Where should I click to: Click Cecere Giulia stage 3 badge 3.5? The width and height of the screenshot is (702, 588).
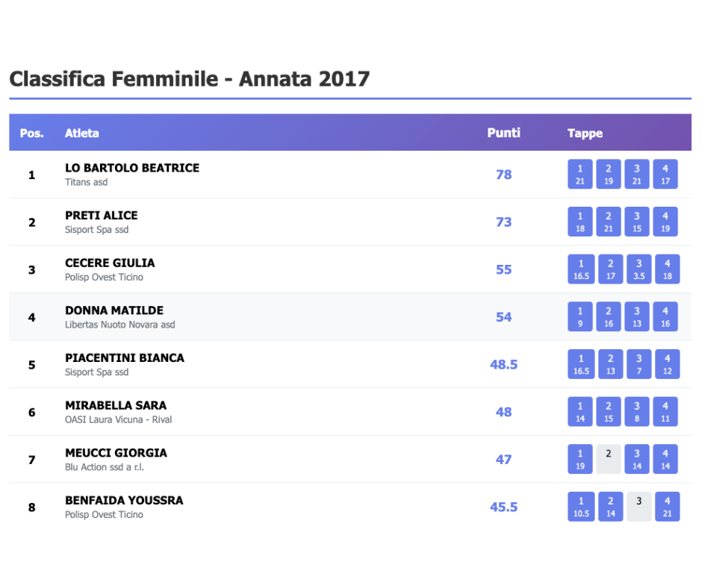click(x=639, y=269)
